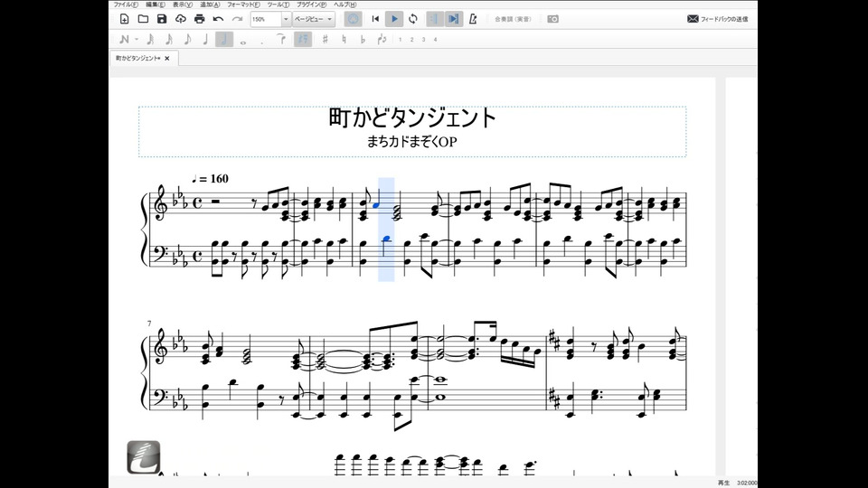The image size is (868, 488).
Task: Print the score using the printer icon
Action: click(199, 19)
